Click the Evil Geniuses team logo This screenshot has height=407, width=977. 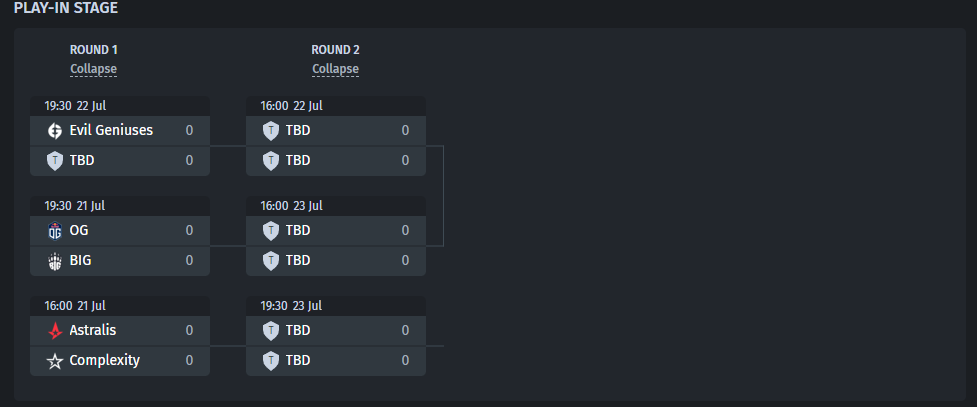55,131
